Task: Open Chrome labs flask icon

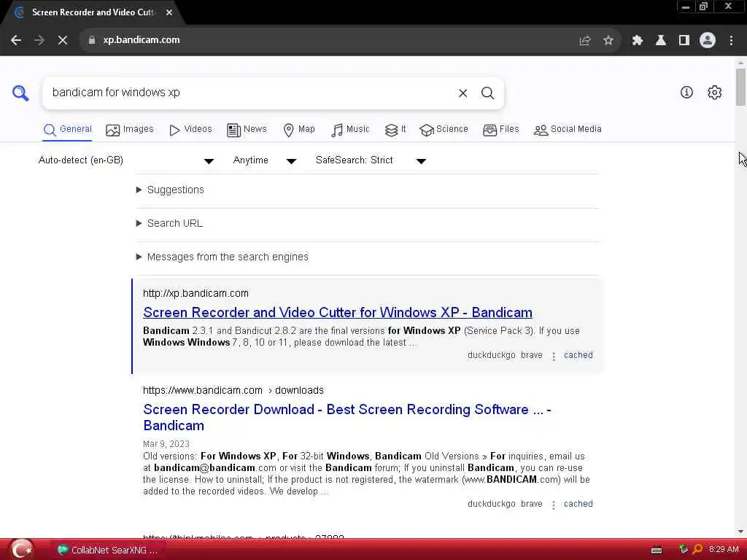Action: click(x=661, y=41)
